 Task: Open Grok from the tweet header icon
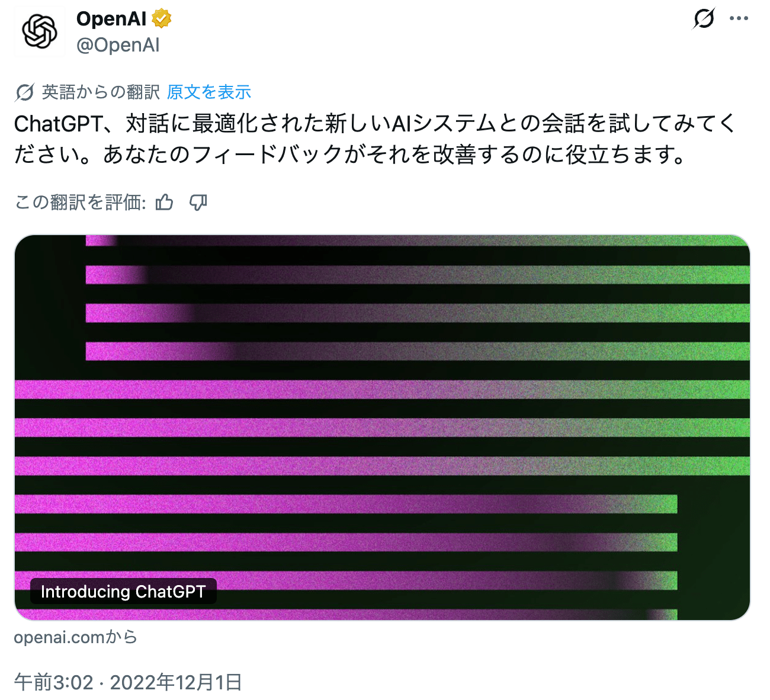pyautogui.click(x=704, y=19)
